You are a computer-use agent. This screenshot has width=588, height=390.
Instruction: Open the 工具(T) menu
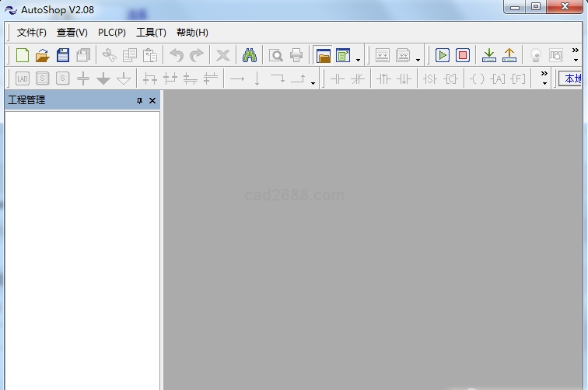[151, 33]
